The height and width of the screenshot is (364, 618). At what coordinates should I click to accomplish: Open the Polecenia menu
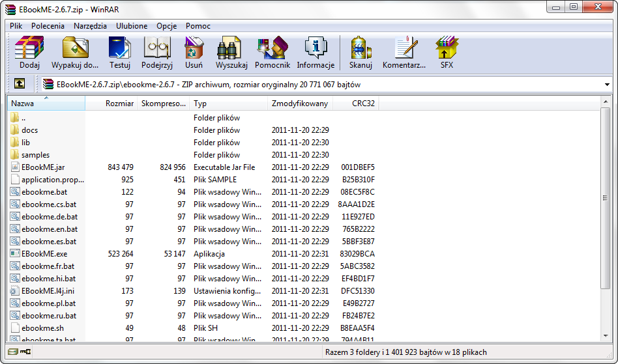pos(48,26)
